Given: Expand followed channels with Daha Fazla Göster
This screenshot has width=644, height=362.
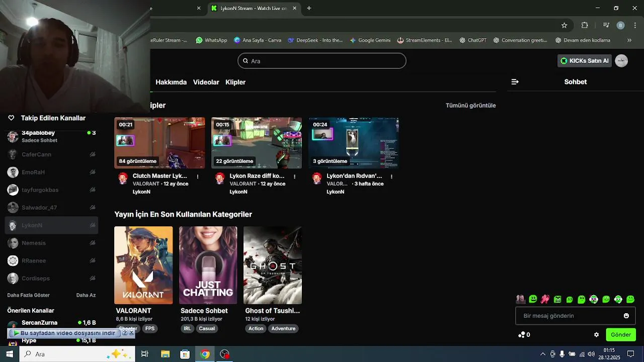Looking at the screenshot, I should (x=29, y=295).
